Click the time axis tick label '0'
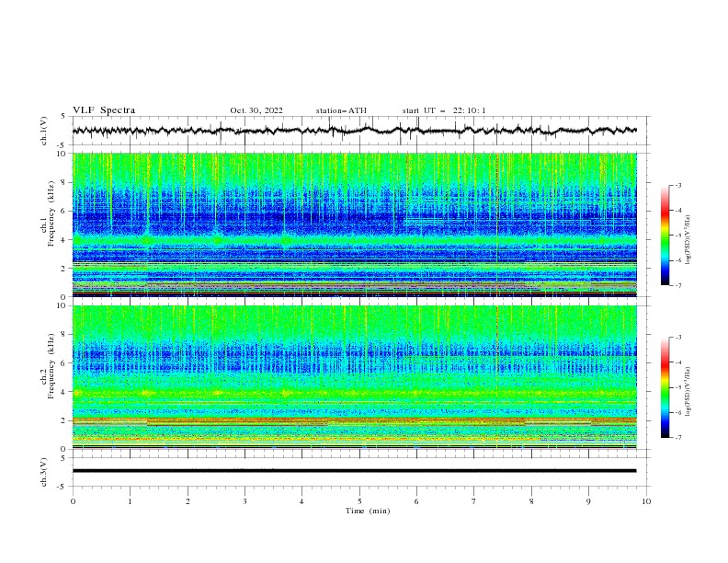 coord(73,501)
